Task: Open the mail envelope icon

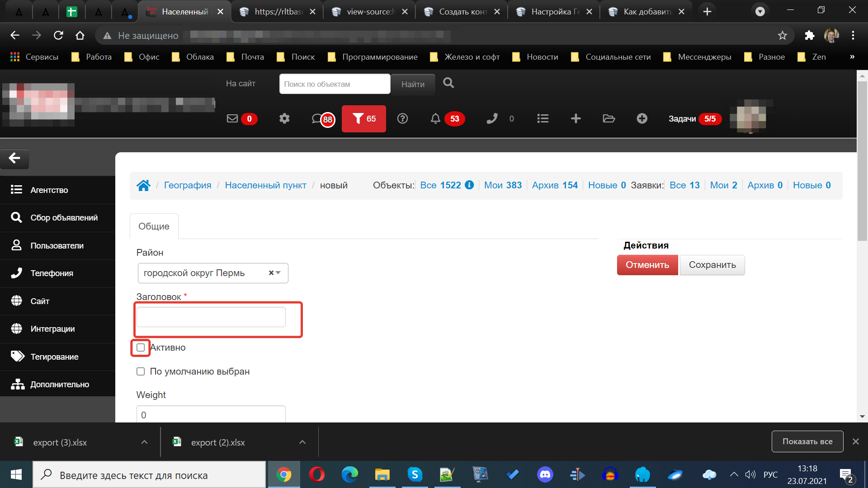Action: pyautogui.click(x=232, y=119)
